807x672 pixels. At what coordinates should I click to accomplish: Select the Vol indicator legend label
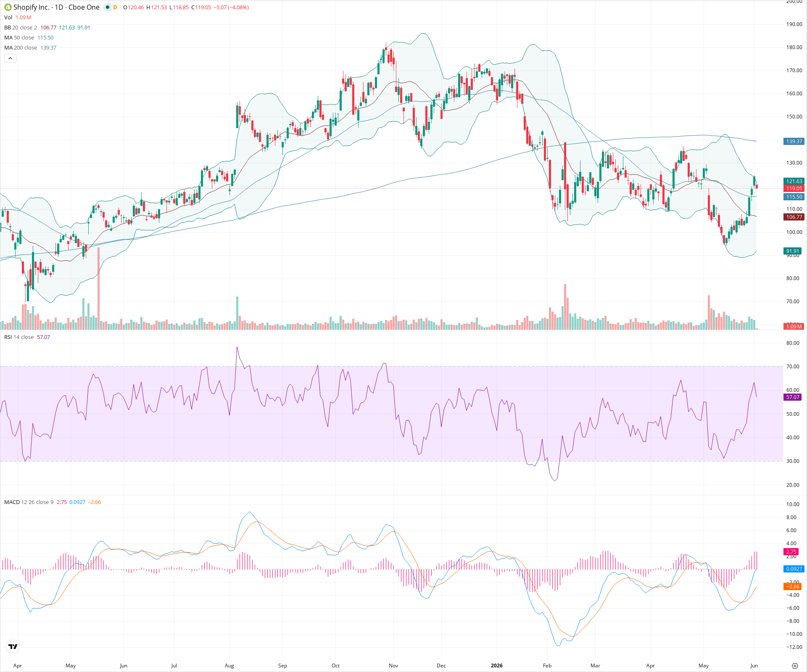coord(8,17)
